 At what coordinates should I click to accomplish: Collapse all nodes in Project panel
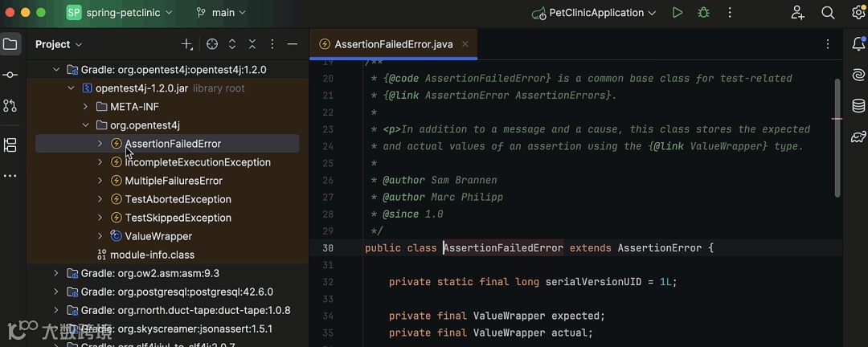point(252,44)
